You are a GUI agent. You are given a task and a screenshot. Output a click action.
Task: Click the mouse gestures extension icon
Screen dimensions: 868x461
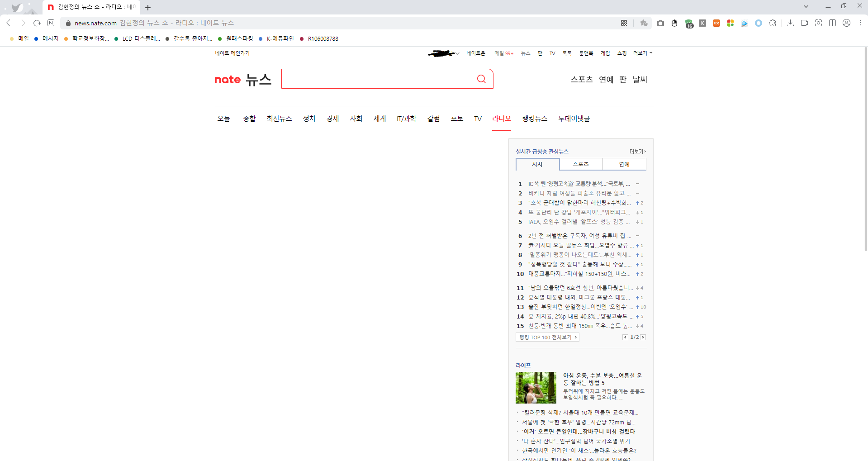click(x=674, y=23)
